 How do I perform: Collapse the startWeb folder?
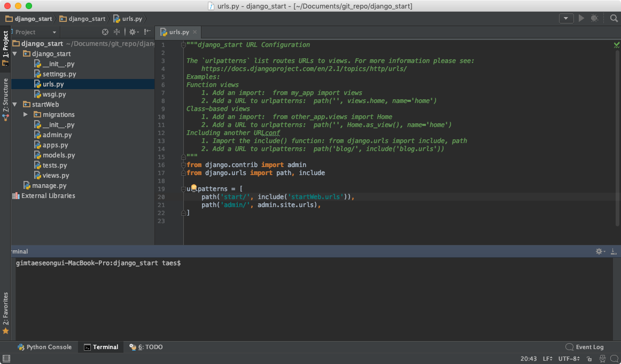point(14,105)
